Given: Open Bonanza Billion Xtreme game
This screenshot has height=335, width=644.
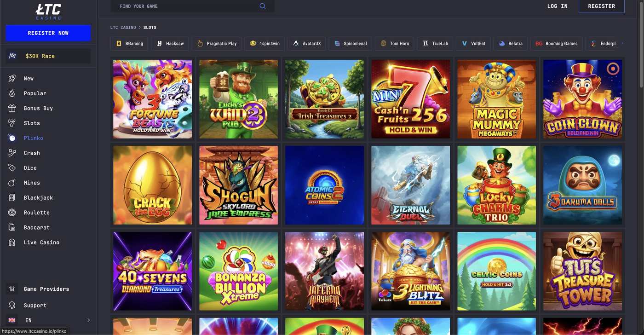Looking at the screenshot, I should tap(239, 271).
